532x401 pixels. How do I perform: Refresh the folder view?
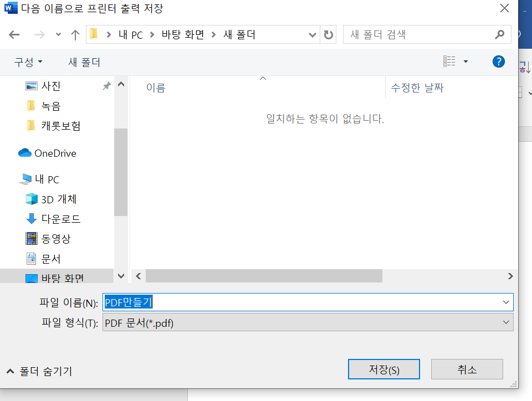click(328, 34)
